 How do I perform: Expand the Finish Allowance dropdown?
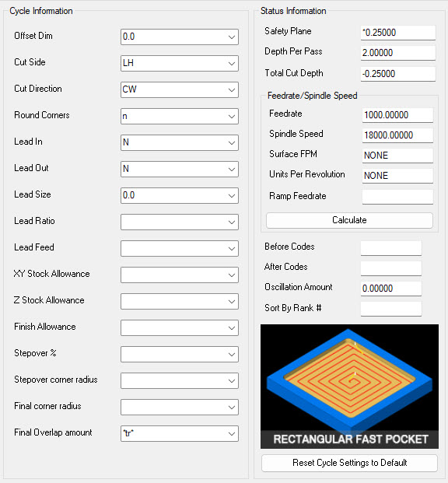point(180,327)
